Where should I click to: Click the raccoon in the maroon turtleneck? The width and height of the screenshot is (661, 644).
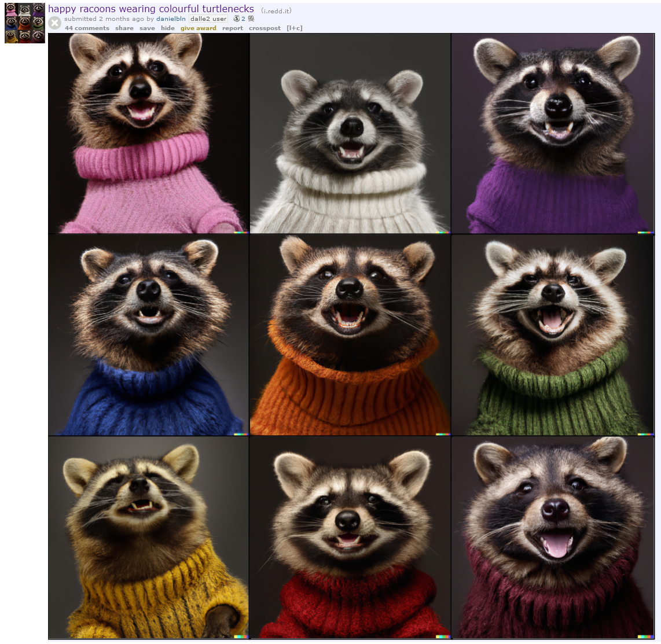553,538
